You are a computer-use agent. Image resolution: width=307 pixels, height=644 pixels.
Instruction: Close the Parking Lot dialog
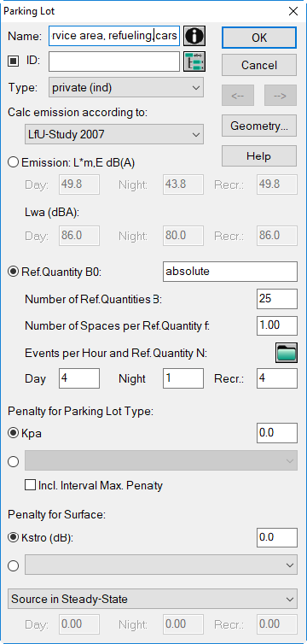[x=293, y=11]
